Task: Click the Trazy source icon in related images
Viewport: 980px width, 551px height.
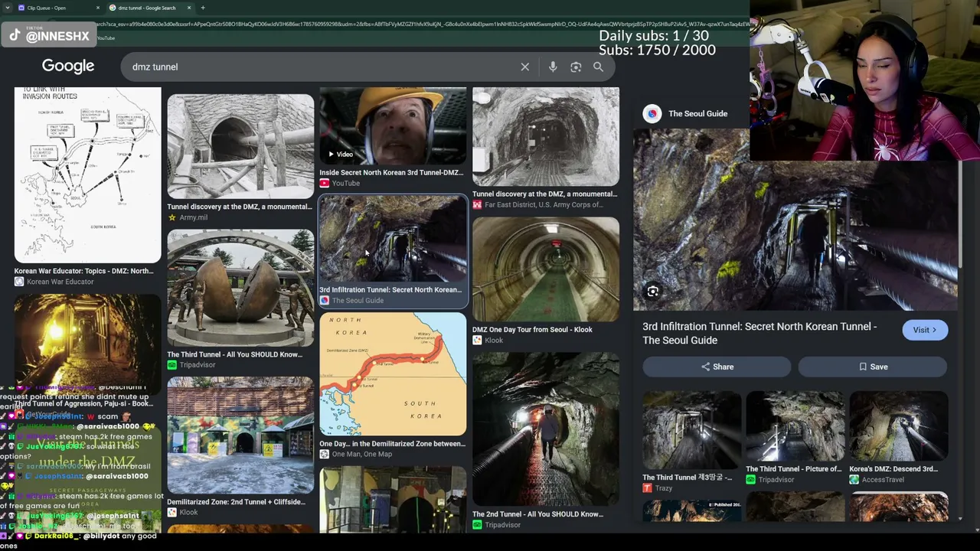Action: (647, 488)
